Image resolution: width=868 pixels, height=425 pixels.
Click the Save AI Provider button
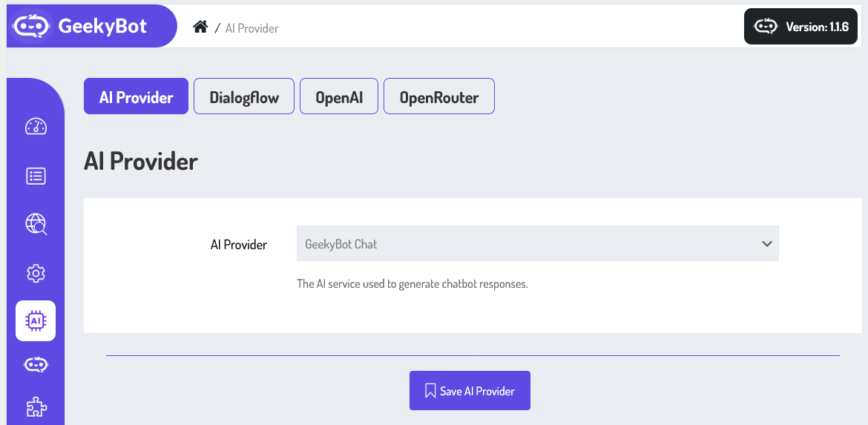(x=470, y=391)
